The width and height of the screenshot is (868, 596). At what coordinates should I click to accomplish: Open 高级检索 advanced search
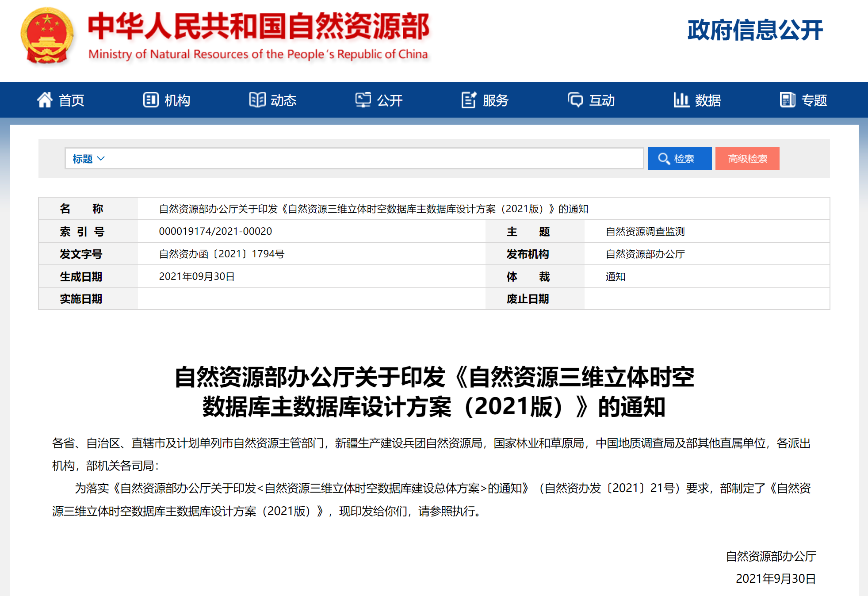point(747,159)
